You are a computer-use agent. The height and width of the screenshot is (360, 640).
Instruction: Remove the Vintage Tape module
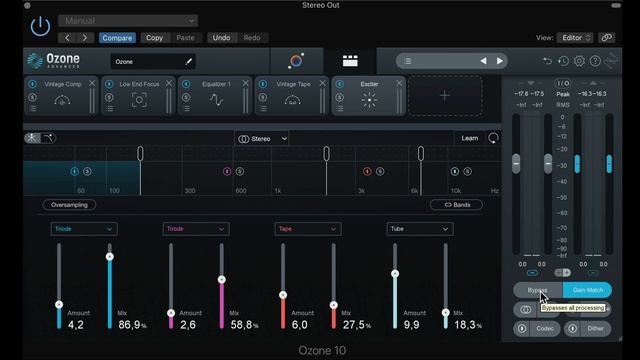click(x=322, y=83)
